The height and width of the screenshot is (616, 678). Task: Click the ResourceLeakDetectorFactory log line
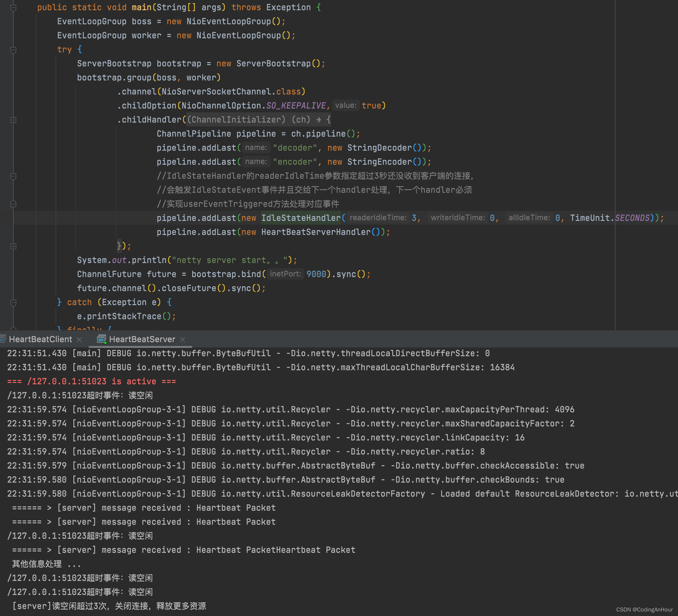click(343, 494)
